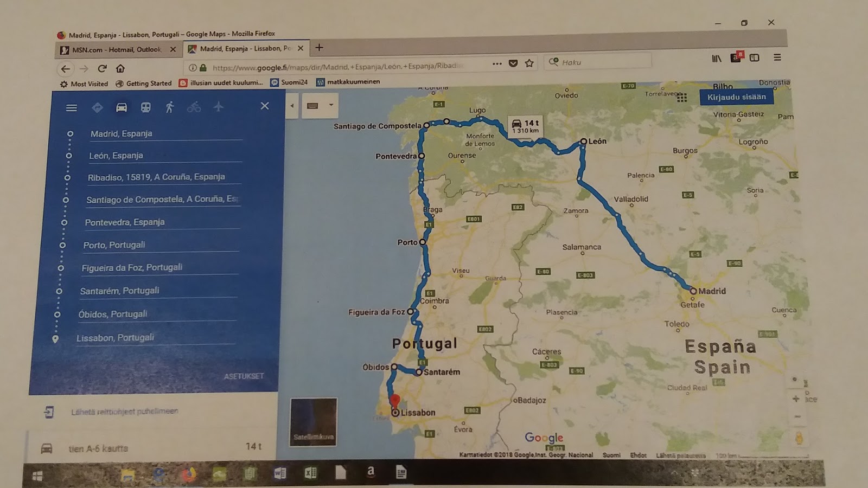
Task: Click the Haku search field
Action: click(x=598, y=62)
